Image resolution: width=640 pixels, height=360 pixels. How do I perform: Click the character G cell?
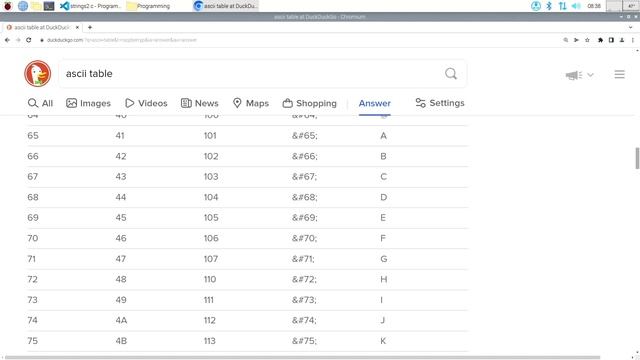(x=384, y=259)
